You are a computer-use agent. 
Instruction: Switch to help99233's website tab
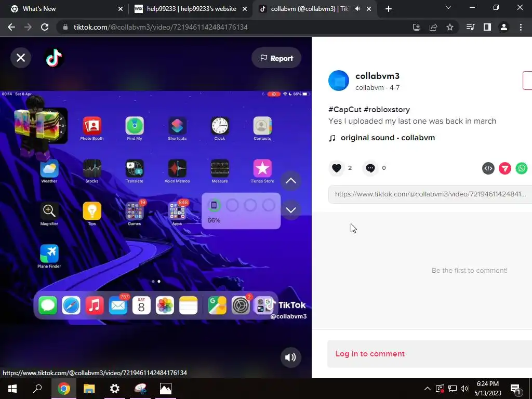pyautogui.click(x=191, y=9)
